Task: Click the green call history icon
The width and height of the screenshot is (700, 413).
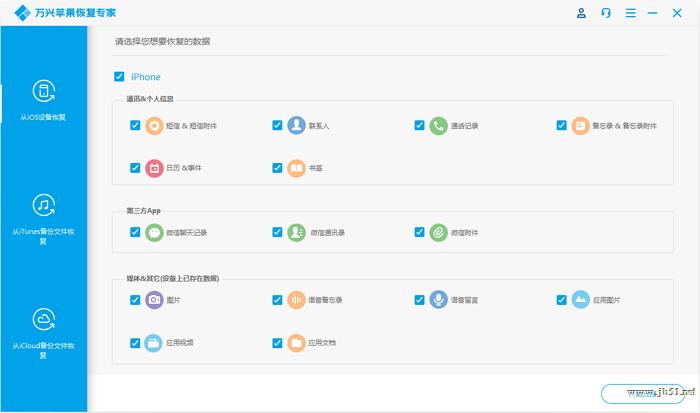Action: coord(439,126)
